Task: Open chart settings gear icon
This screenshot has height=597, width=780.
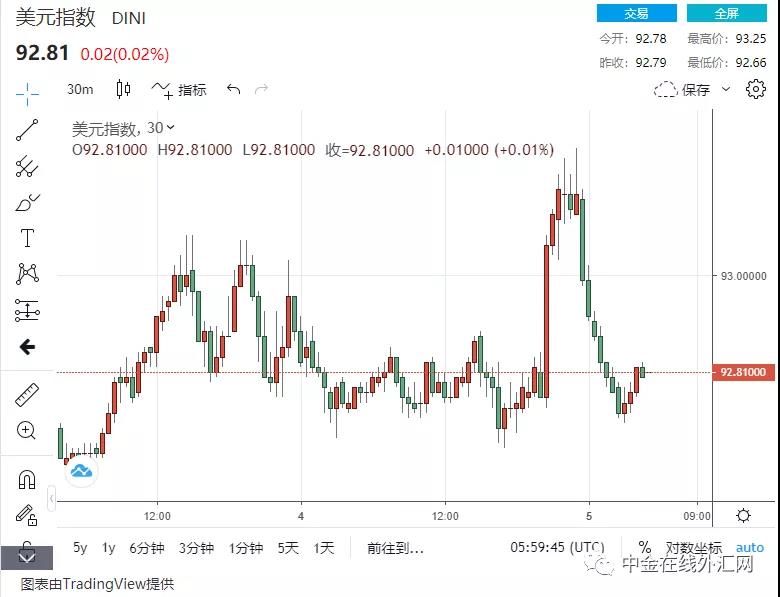Action: [756, 89]
